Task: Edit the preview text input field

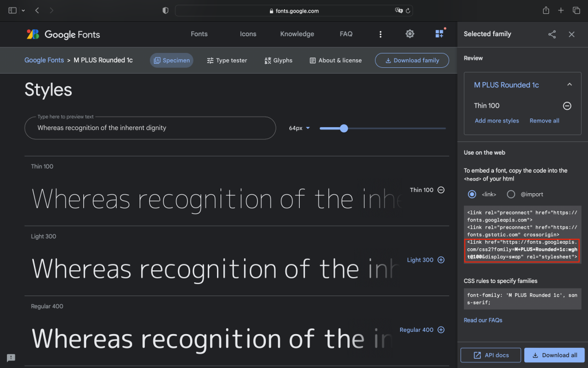Action: pyautogui.click(x=150, y=128)
